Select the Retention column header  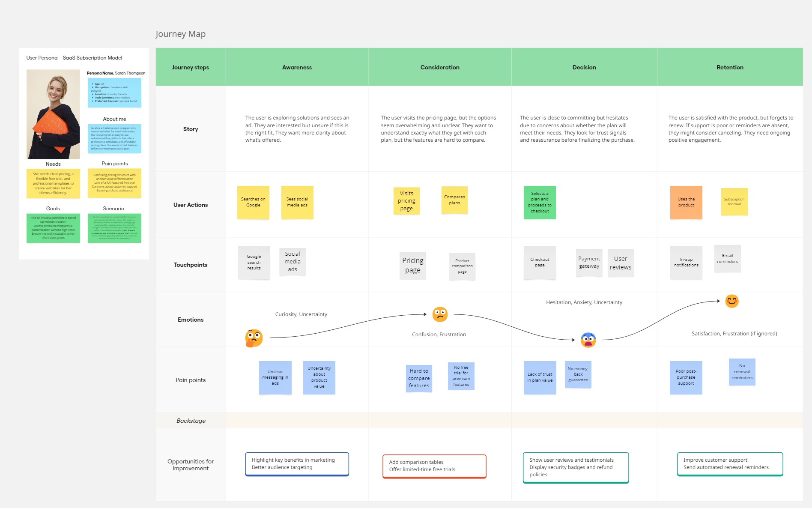pos(730,67)
